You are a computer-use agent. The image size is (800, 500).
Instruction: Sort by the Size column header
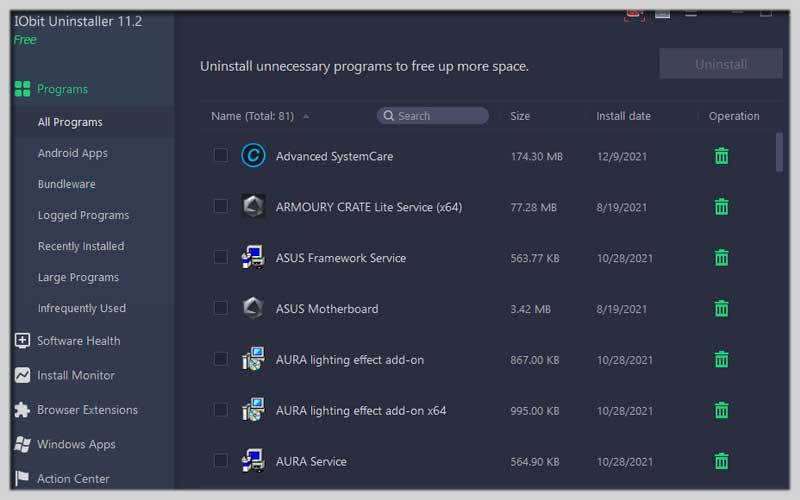pos(520,116)
